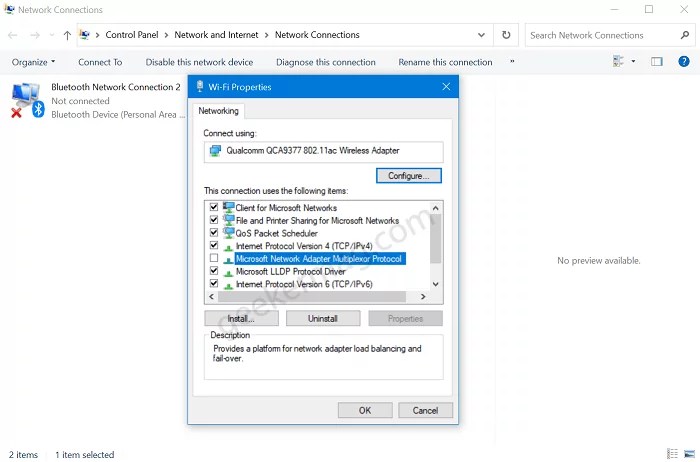Open the Organize dropdown menu
The image size is (700, 462).
pos(33,62)
